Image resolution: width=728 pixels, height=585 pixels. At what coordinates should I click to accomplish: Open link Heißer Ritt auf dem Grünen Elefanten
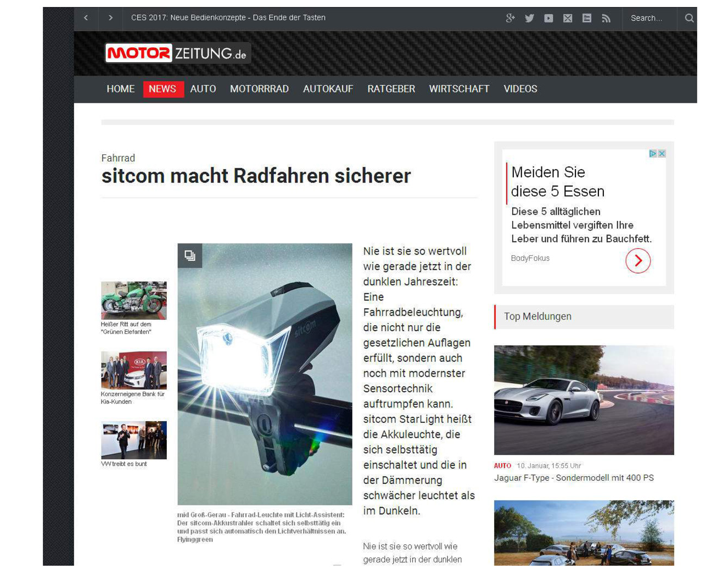tap(126, 328)
